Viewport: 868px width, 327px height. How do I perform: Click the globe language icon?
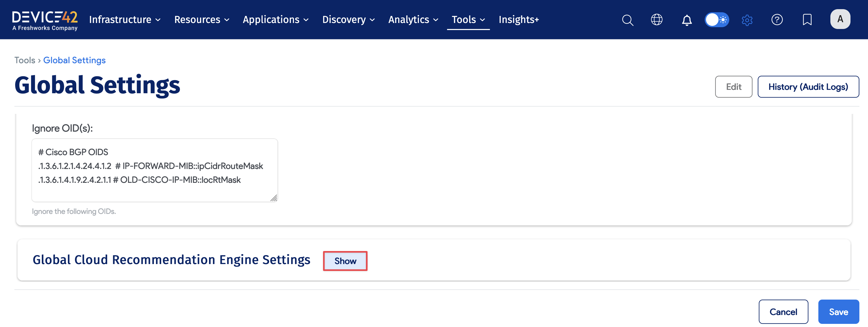coord(656,20)
